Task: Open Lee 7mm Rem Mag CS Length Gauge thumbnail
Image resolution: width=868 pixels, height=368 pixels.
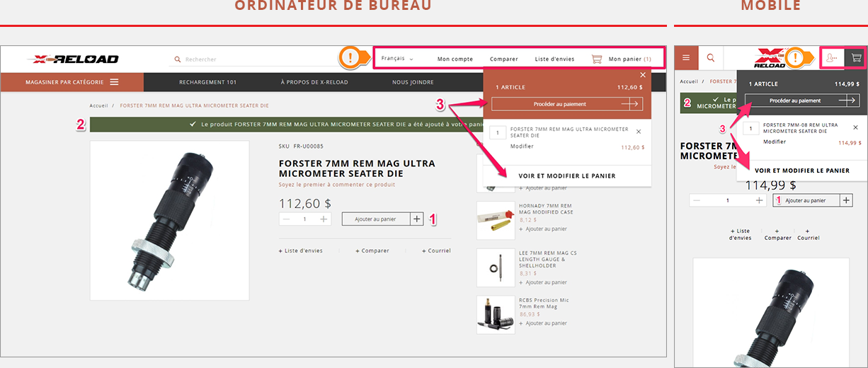Action: point(496,267)
